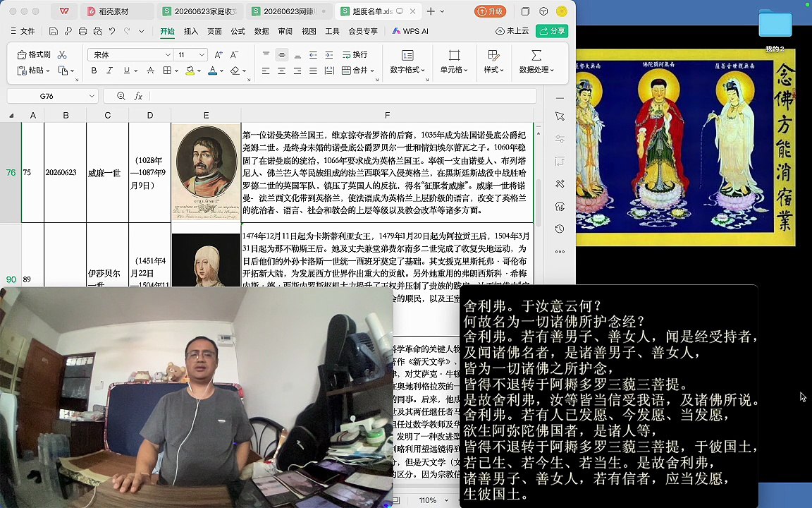Undo the last action

point(112,32)
